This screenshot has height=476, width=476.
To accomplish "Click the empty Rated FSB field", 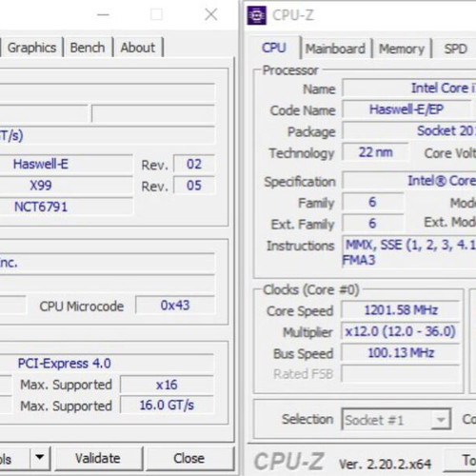I will 401,373.
